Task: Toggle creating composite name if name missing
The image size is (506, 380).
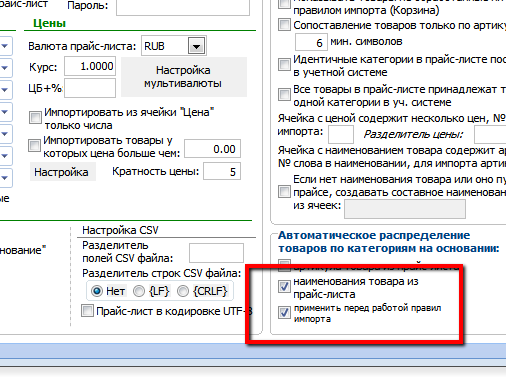Action: tap(284, 192)
